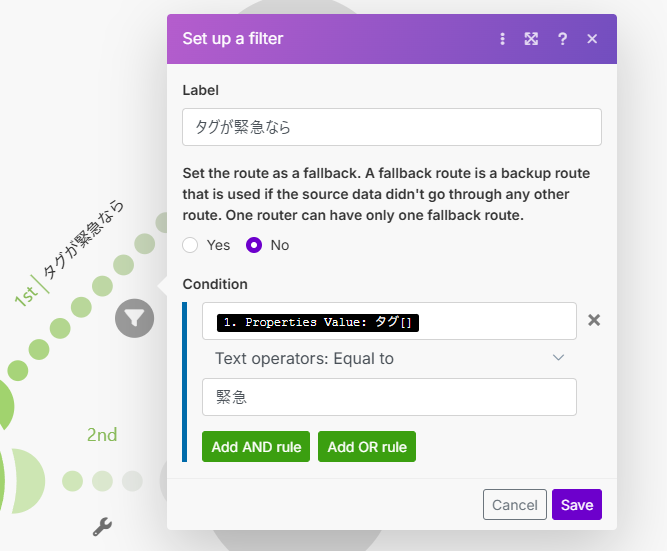667x551 pixels.
Task: Click the chevron arrow of the operator dropdown
Action: pyautogui.click(x=558, y=358)
